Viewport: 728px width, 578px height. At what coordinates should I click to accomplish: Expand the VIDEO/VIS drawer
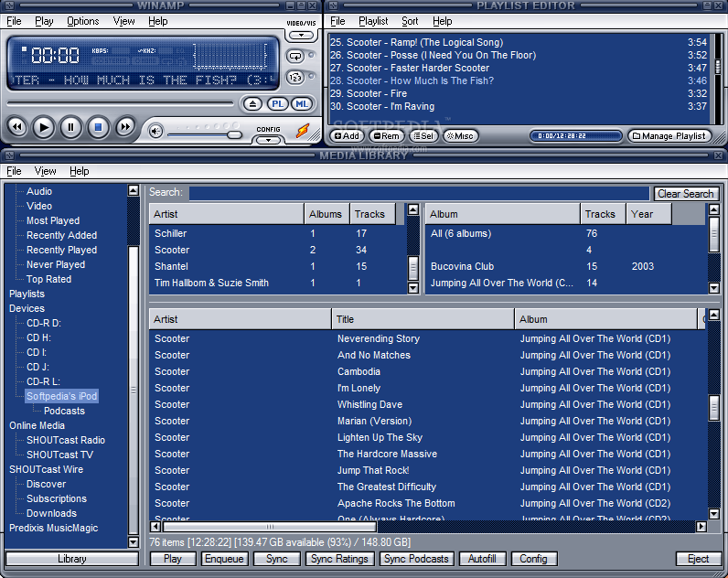tap(301, 35)
